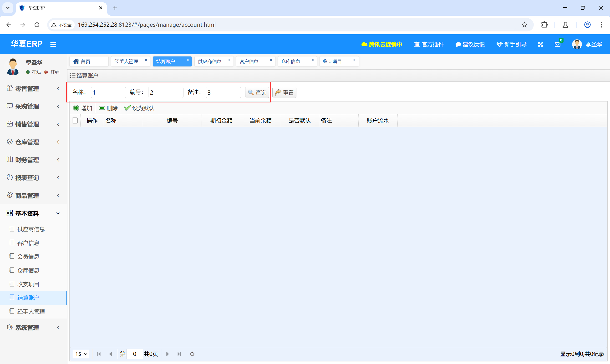Screen dimensions: 610x364
Task: Open the mail notification envelope icon
Action: pyautogui.click(x=557, y=44)
